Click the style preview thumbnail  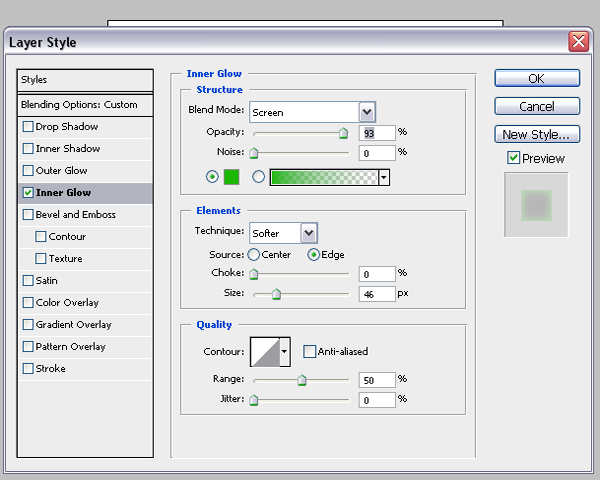(x=536, y=205)
